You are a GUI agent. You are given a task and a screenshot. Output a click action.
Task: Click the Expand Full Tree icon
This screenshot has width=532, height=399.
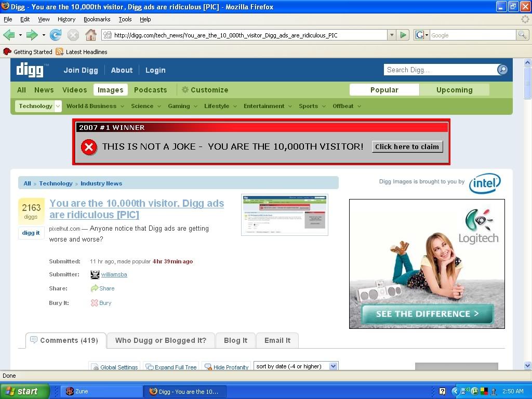click(150, 367)
